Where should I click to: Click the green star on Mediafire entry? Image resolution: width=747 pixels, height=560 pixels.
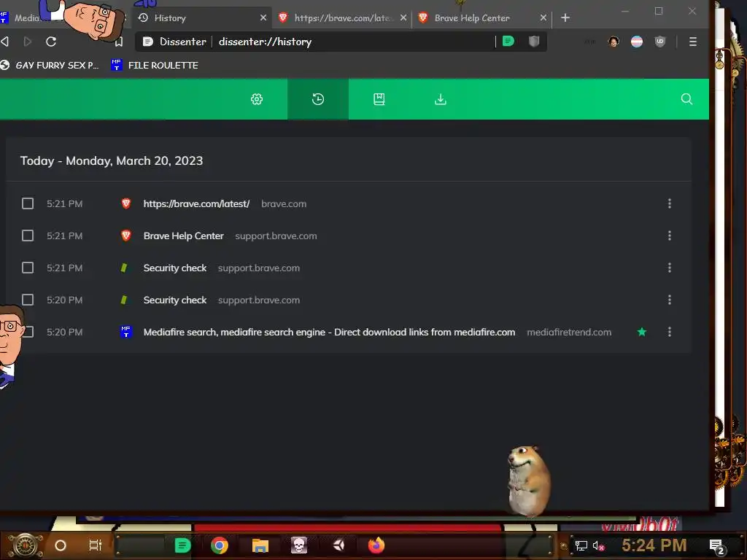click(642, 332)
